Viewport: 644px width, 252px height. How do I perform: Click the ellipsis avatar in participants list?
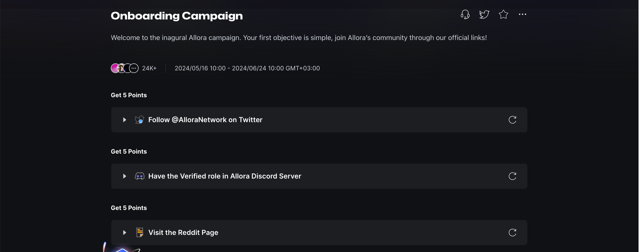point(134,68)
